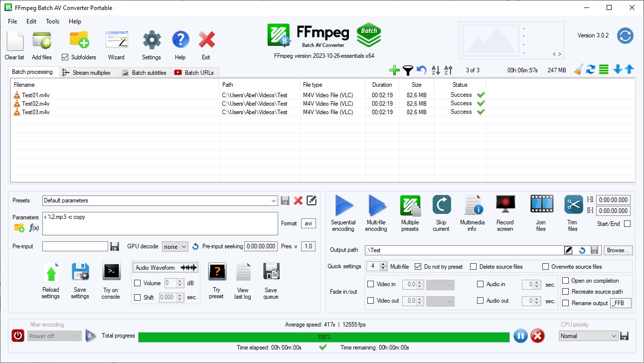Tick the Open on completion checkbox
644x363 pixels.
(x=565, y=281)
